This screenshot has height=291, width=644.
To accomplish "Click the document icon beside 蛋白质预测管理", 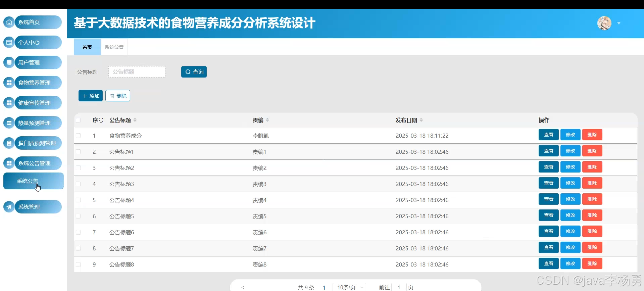I will [x=9, y=143].
